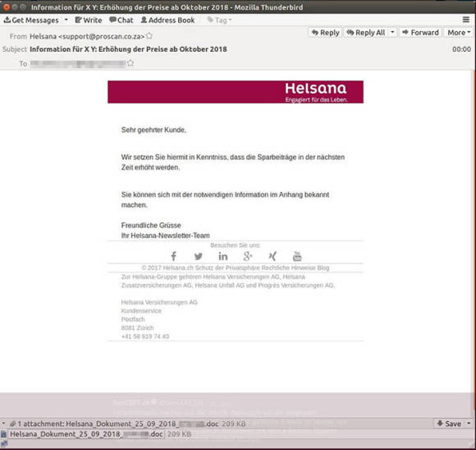Star the recipient address contact

130,63
